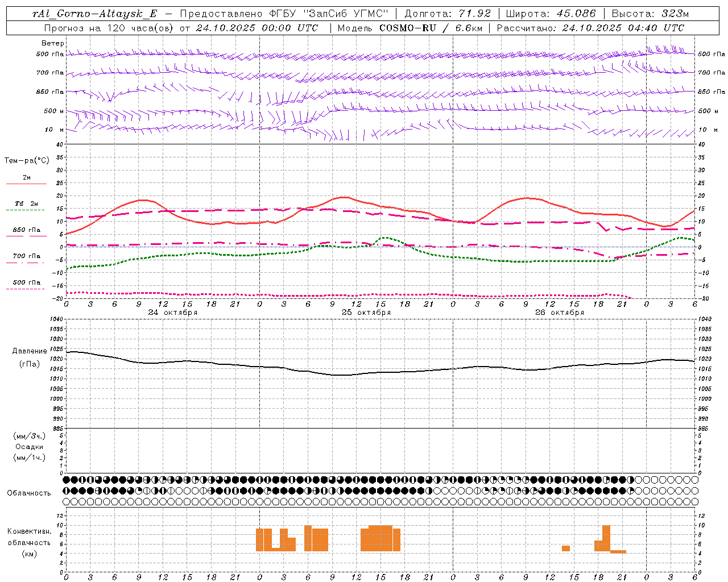Click the left 500 м wind level label
The width and height of the screenshot is (728, 582).
point(54,111)
